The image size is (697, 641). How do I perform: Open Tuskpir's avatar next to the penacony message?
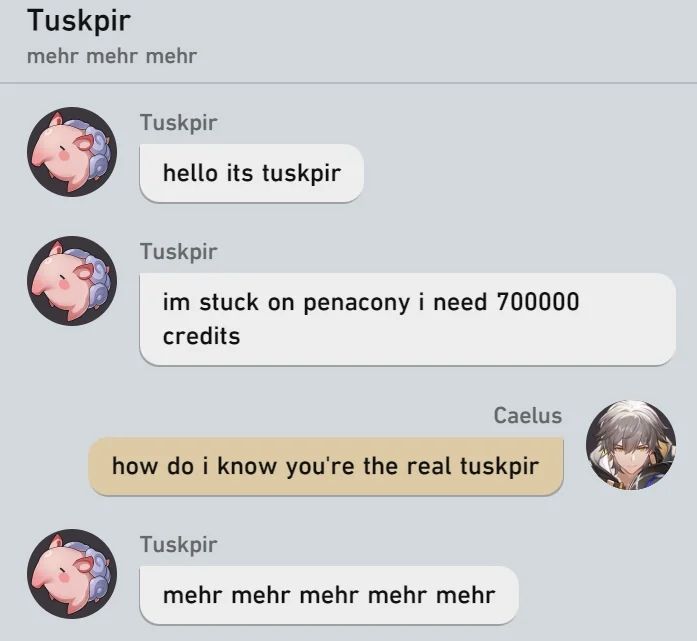click(x=72, y=281)
